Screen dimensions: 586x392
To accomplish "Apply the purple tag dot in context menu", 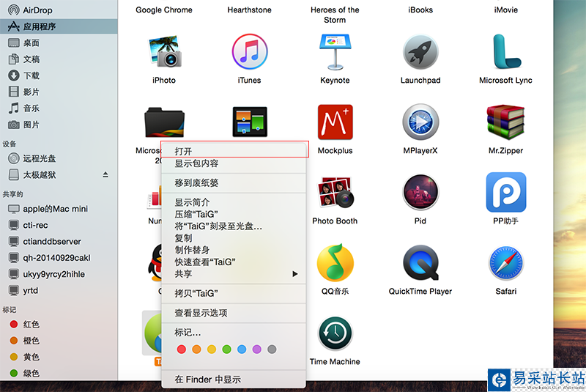I will [257, 350].
